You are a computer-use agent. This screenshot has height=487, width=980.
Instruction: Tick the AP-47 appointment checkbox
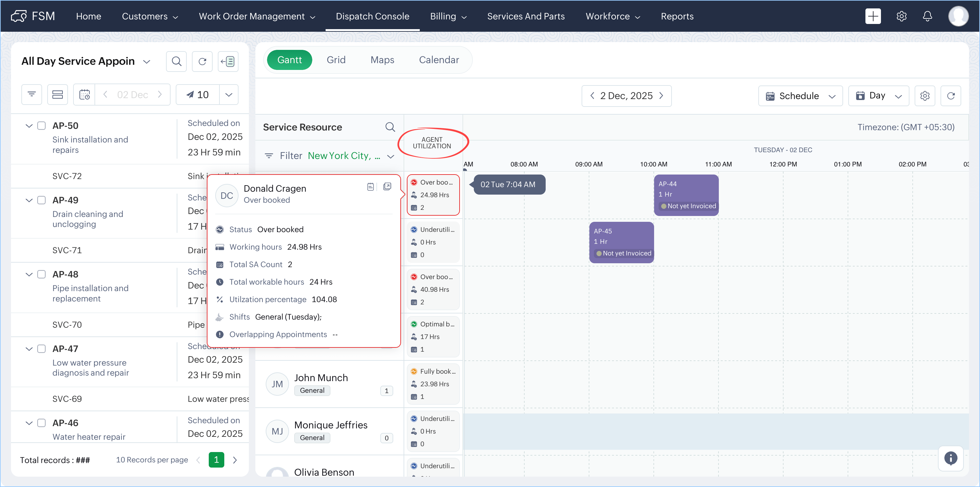click(41, 348)
